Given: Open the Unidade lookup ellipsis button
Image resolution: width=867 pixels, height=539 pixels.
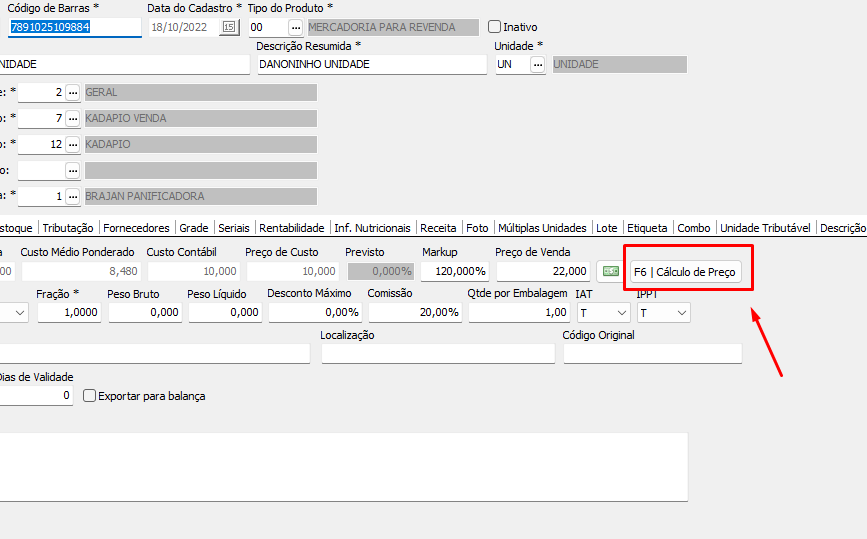Looking at the screenshot, I should pos(538,64).
